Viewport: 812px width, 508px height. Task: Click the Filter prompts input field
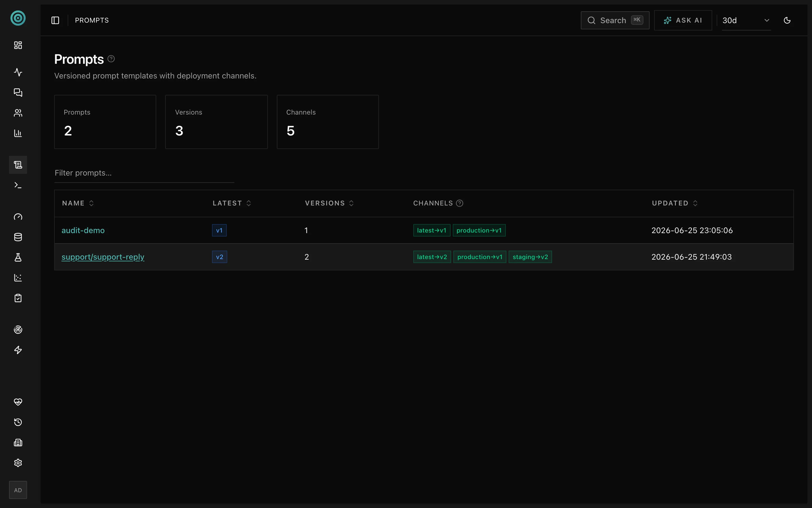[144, 173]
